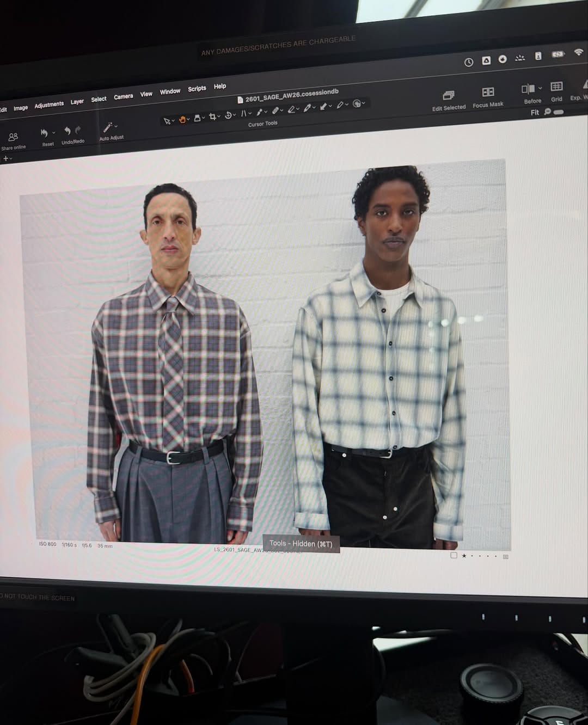This screenshot has height=725, width=588.
Task: Show the Grid overlay
Action: [556, 87]
